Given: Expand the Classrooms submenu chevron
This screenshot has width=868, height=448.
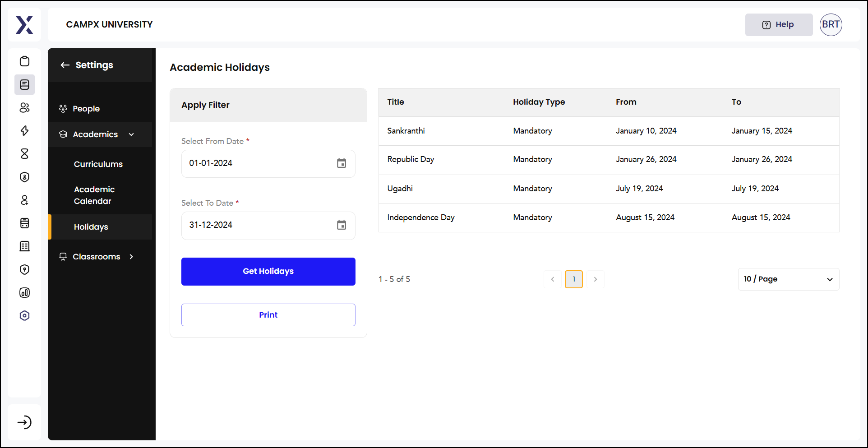Looking at the screenshot, I should 131,257.
